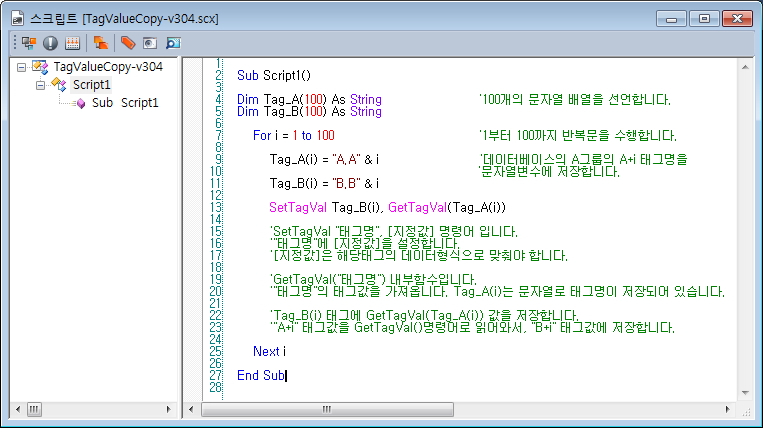The image size is (763, 428).
Task: Click the line 19 GetTagVal comment
Action: [x=373, y=279]
